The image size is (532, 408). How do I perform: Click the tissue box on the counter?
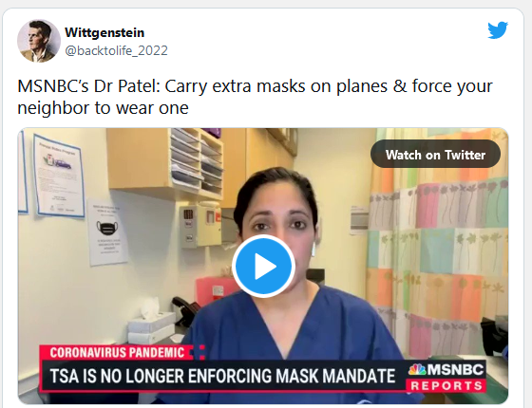coord(151,327)
